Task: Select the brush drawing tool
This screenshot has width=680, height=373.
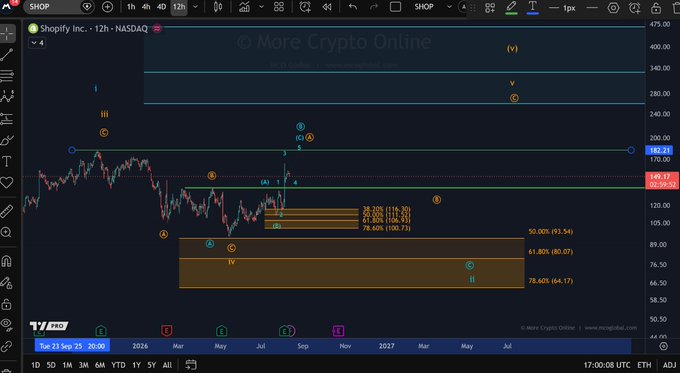Action: (7, 140)
